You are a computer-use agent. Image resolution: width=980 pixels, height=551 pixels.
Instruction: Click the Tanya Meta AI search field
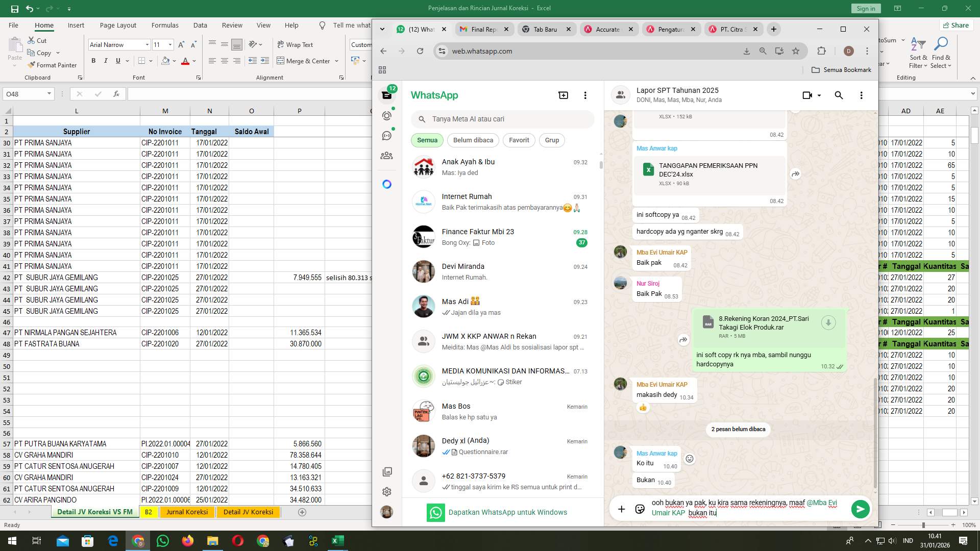pyautogui.click(x=502, y=119)
